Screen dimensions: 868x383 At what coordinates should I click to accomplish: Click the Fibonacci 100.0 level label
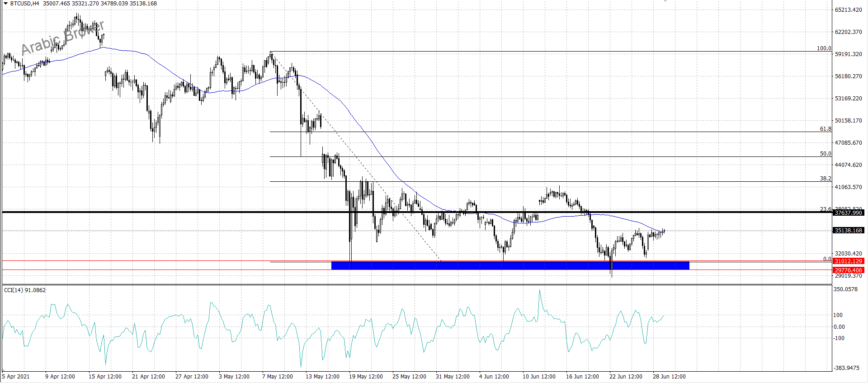(824, 48)
